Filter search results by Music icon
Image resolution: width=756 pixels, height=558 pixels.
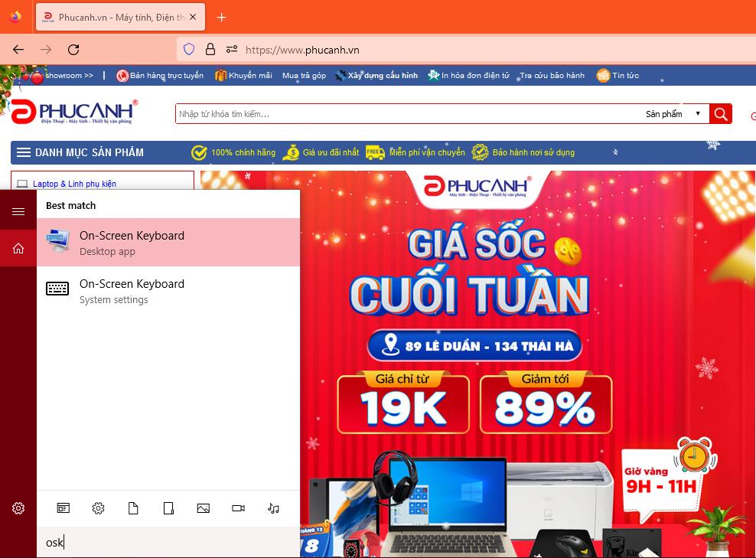273,507
